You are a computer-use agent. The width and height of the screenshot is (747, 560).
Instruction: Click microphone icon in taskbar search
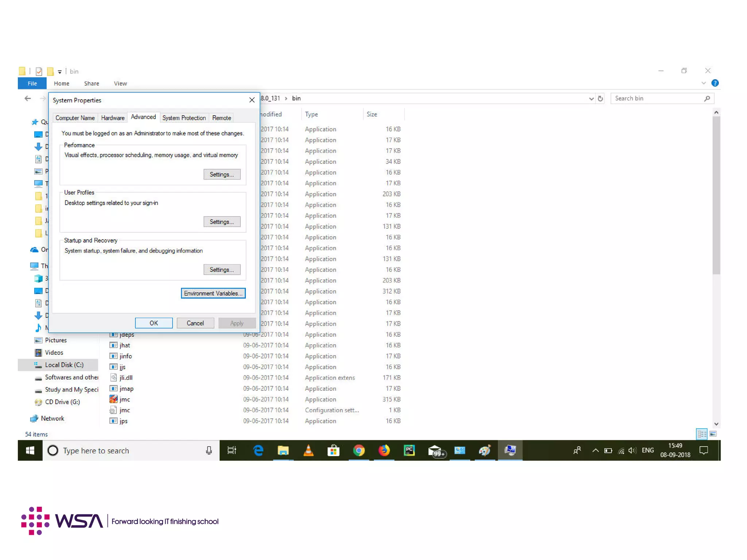209,451
